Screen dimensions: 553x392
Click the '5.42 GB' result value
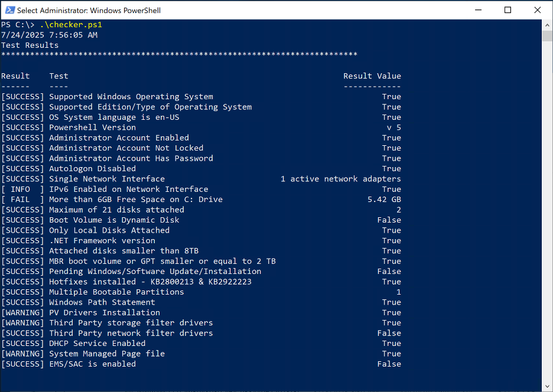tap(384, 200)
